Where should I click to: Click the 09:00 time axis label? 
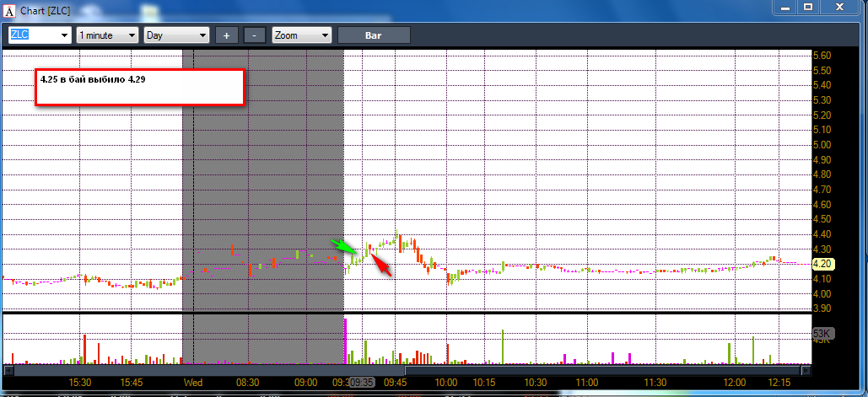tap(305, 383)
